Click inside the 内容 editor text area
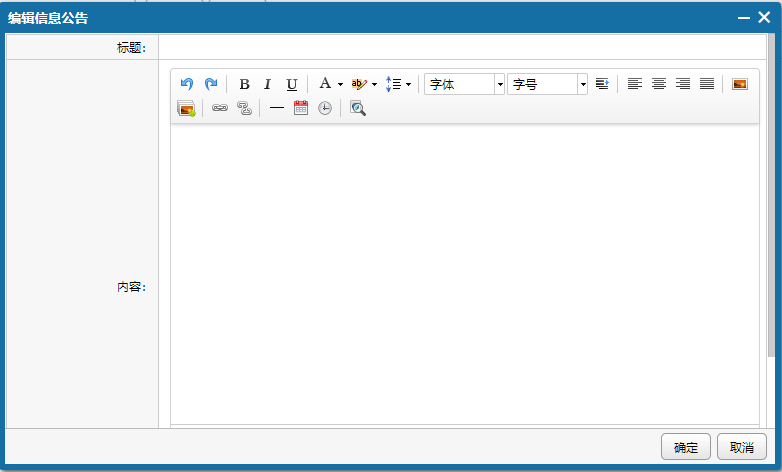 coord(465,274)
